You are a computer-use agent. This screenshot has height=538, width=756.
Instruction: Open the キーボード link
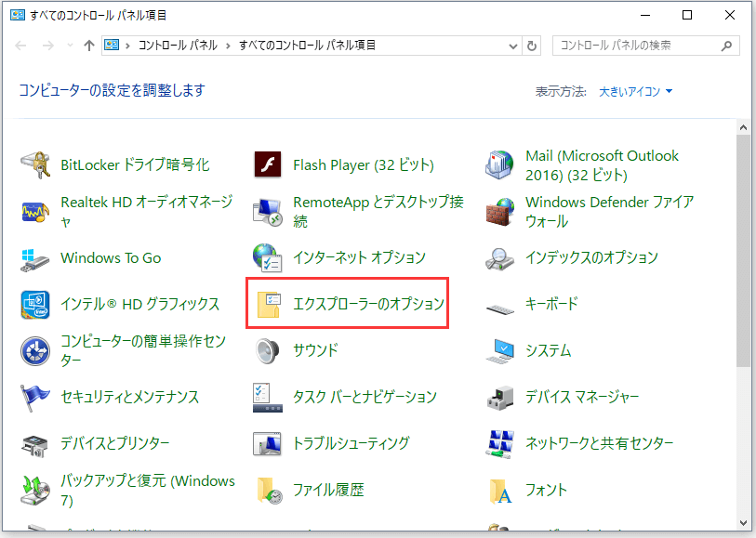(x=551, y=304)
